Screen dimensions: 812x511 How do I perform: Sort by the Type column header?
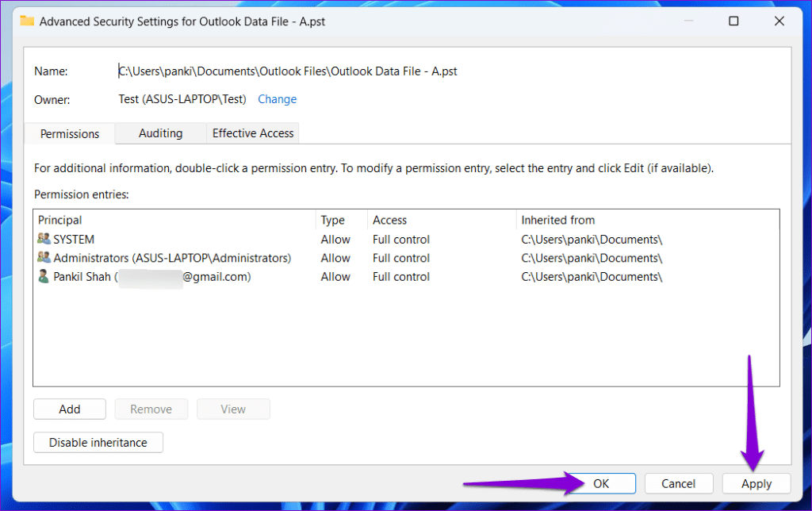coord(342,221)
